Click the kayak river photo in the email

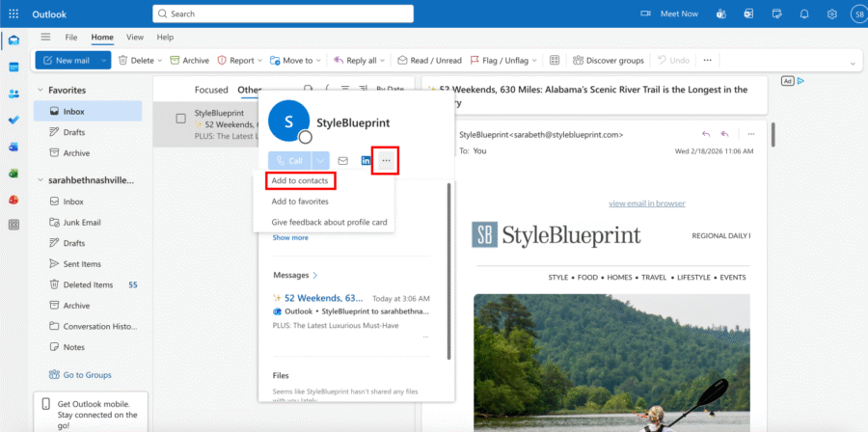tap(611, 363)
